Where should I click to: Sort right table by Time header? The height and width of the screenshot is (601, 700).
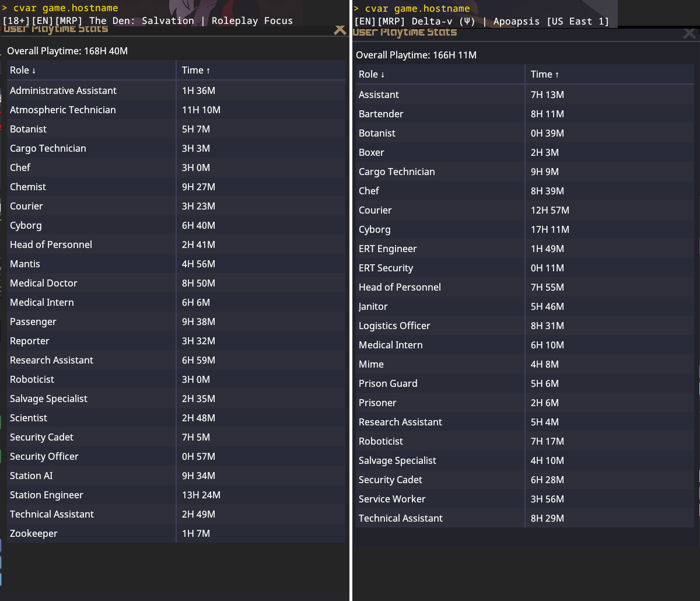(545, 74)
